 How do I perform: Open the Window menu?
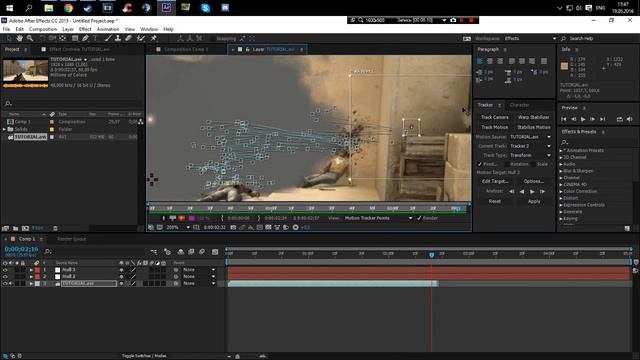point(149,29)
